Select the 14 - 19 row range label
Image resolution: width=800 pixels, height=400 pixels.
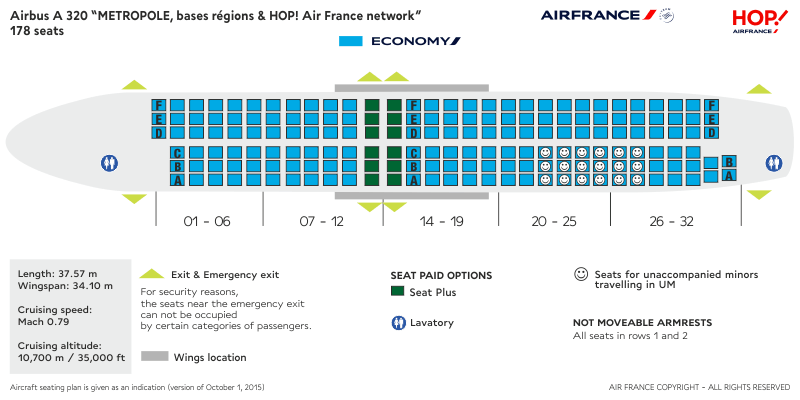pos(441,221)
